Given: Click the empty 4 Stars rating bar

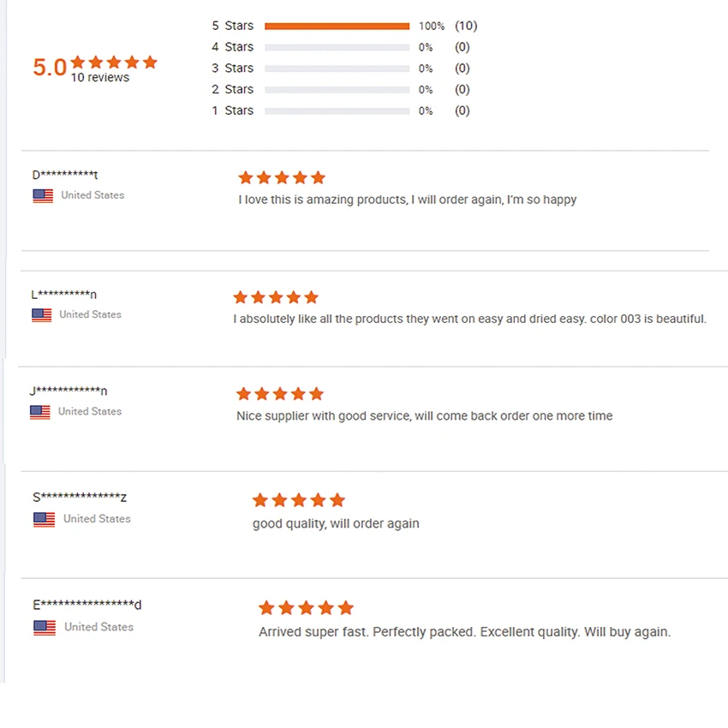Looking at the screenshot, I should 337,47.
